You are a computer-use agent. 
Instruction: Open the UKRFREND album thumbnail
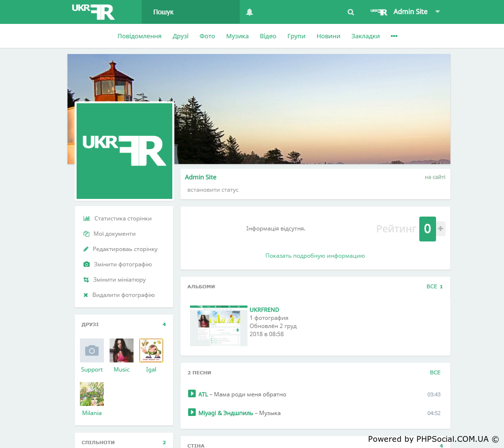click(219, 326)
